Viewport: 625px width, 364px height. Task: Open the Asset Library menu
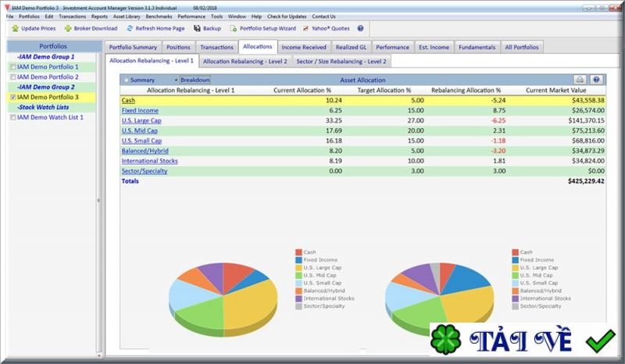click(127, 16)
